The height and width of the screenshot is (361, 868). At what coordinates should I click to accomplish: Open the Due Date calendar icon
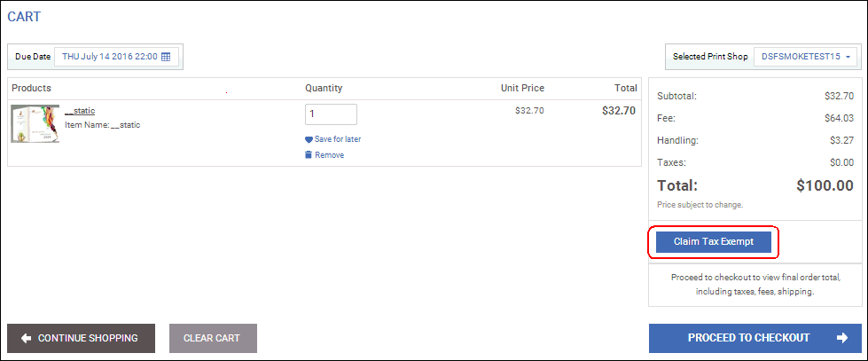(x=166, y=57)
